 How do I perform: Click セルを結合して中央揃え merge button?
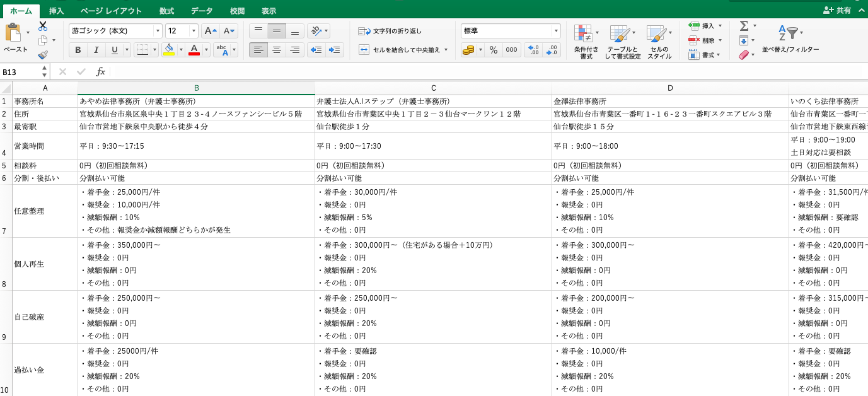pyautogui.click(x=398, y=50)
